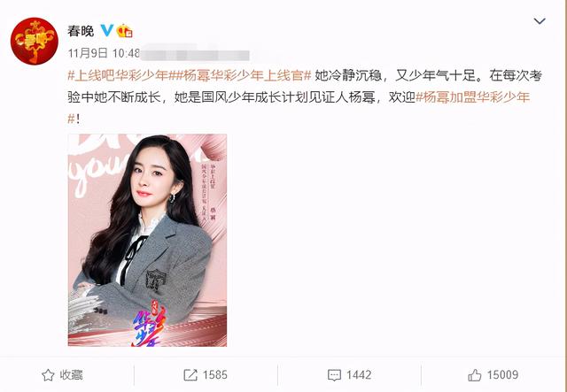The image size is (567, 392).
Task: Click the 华彩少年 logo on the poster
Action: click(x=150, y=327)
